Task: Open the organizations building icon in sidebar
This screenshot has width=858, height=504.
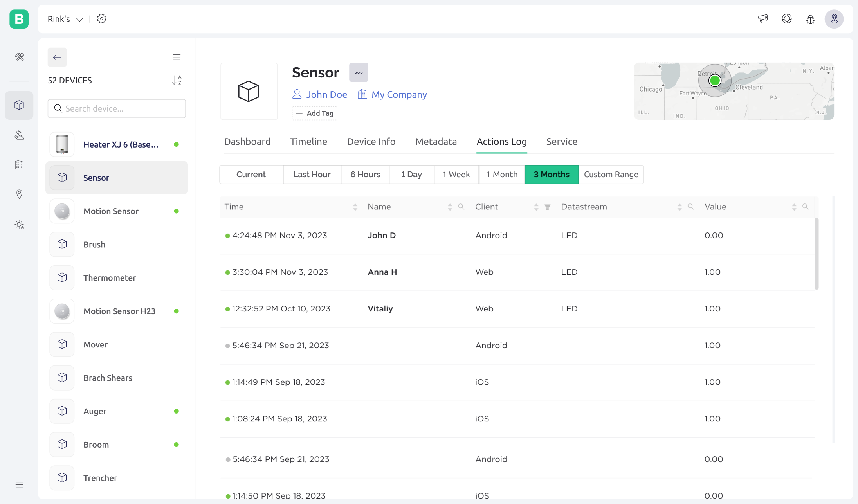Action: coord(19,165)
